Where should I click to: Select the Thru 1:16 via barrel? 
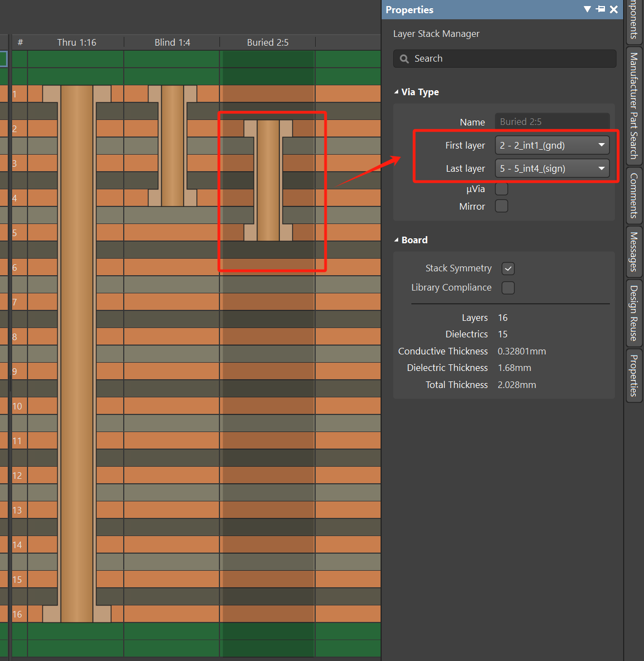[x=76, y=352]
